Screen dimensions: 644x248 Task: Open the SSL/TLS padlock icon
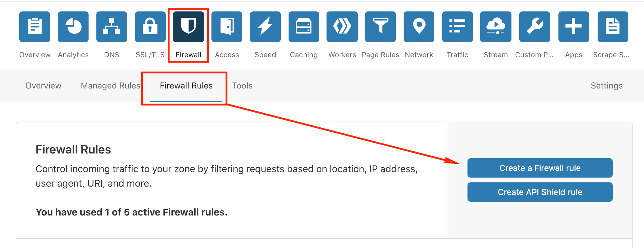pos(150,27)
